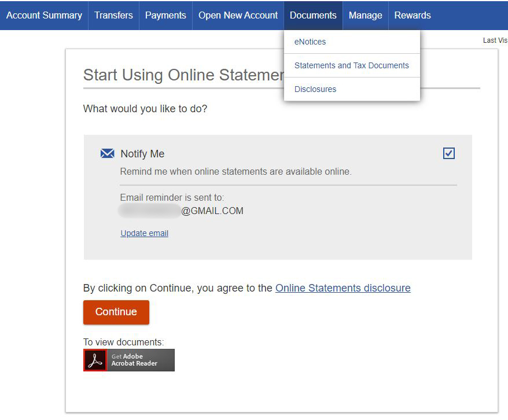508x420 pixels.
Task: Select eNotices from the Documents menu
Action: coord(310,42)
